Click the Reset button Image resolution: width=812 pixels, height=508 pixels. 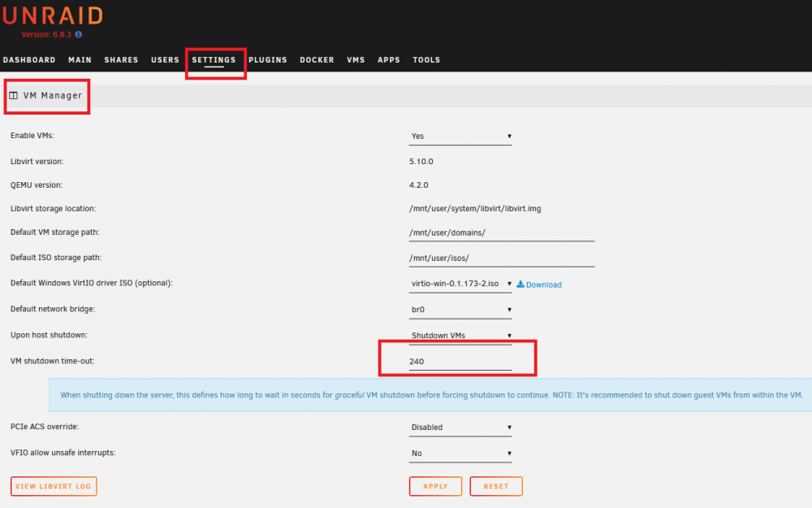496,486
